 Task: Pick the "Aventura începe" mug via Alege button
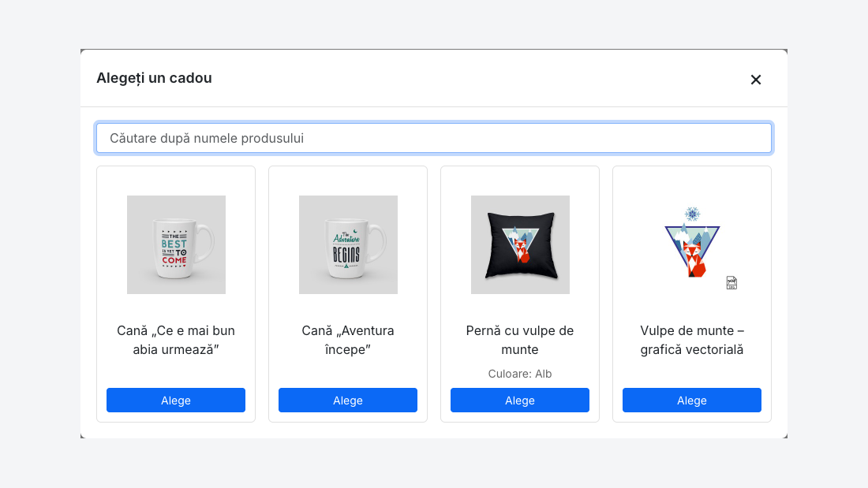pyautogui.click(x=348, y=400)
